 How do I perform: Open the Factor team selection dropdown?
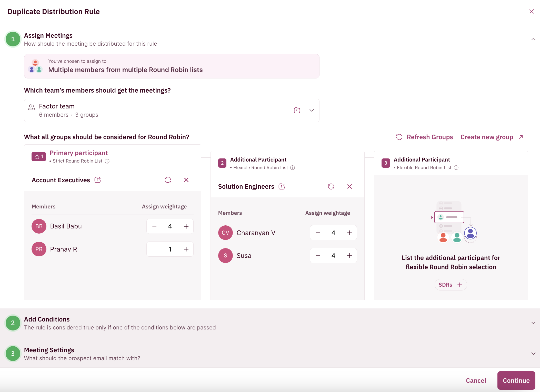click(x=312, y=110)
